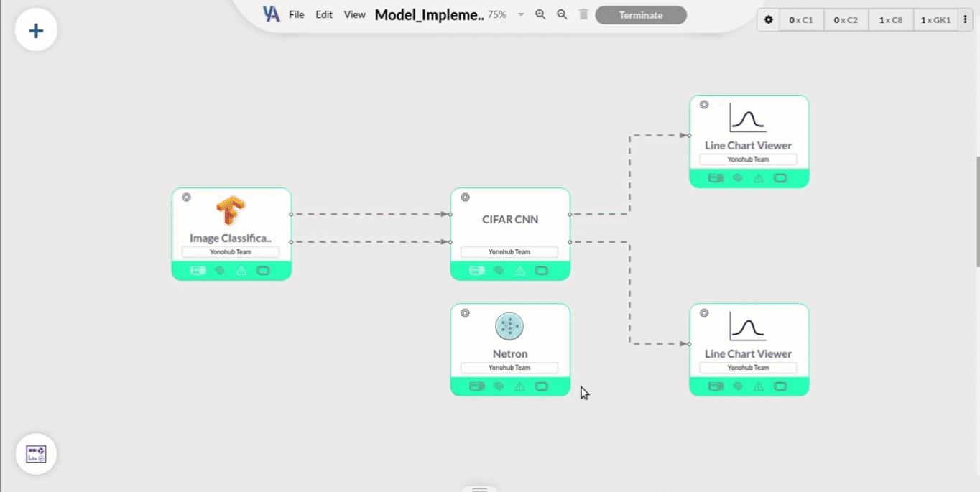Click warning triangle on Netron block
Image resolution: width=980 pixels, height=492 pixels.
click(x=520, y=386)
